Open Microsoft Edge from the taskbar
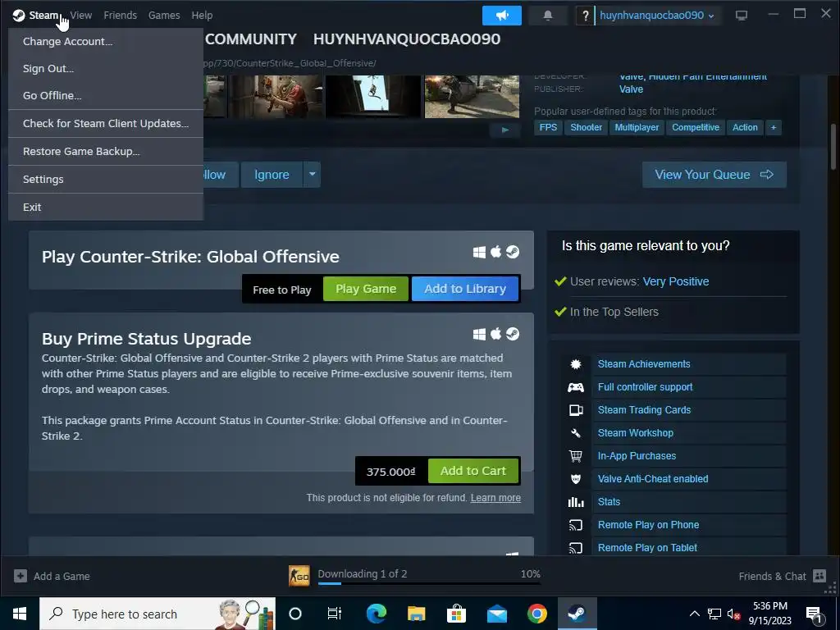The height and width of the screenshot is (630, 840). [x=376, y=614]
